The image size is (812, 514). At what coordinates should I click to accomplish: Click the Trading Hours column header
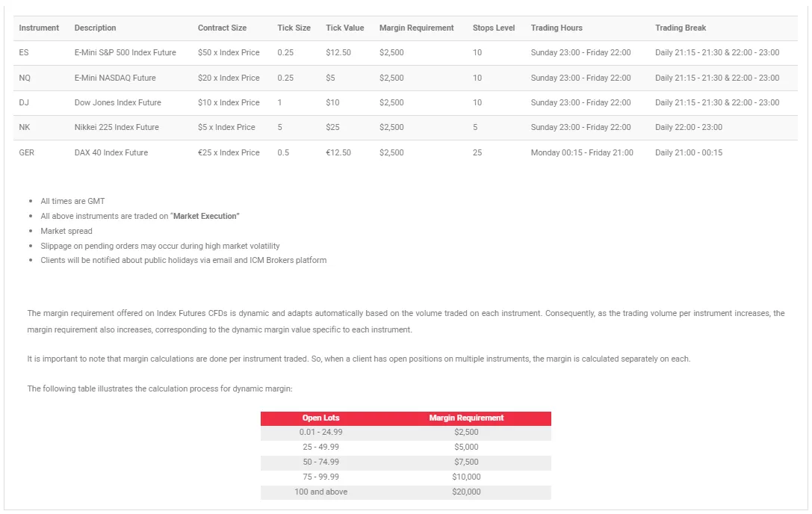[x=557, y=28]
